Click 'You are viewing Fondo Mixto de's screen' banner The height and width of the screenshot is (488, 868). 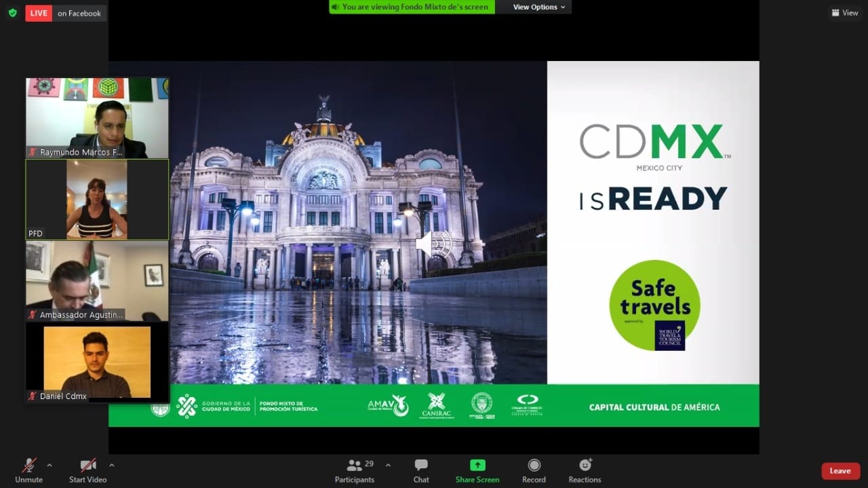point(412,7)
